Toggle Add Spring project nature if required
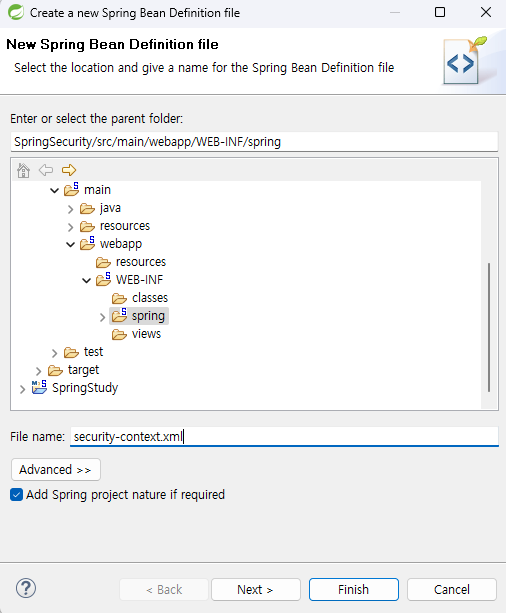Image resolution: width=506 pixels, height=613 pixels. (16, 495)
